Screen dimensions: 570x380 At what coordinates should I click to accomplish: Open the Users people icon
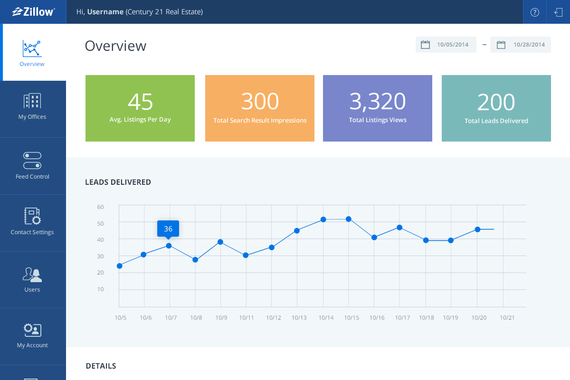click(32, 275)
